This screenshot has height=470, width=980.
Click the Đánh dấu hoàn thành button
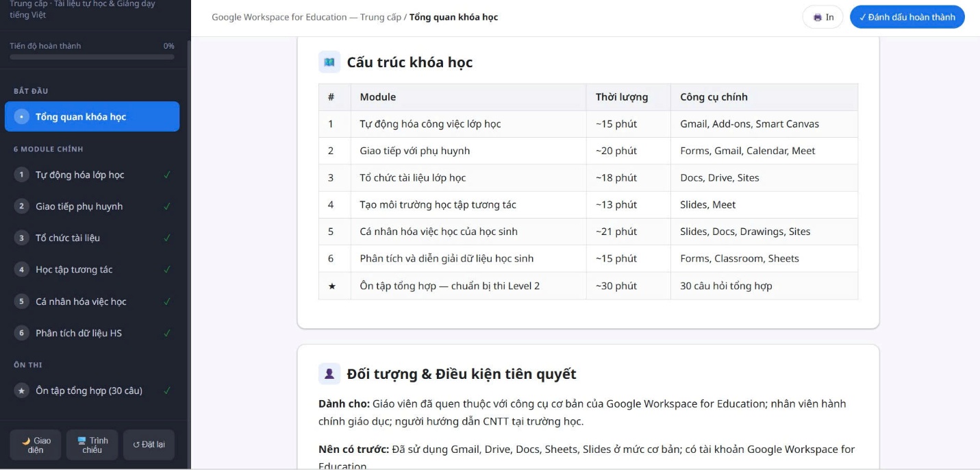[x=907, y=17]
